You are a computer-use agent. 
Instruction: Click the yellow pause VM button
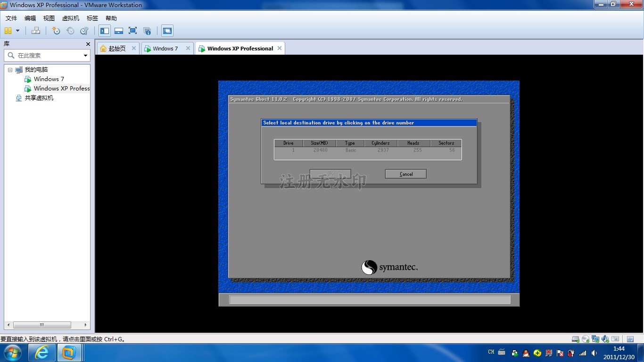(8, 31)
